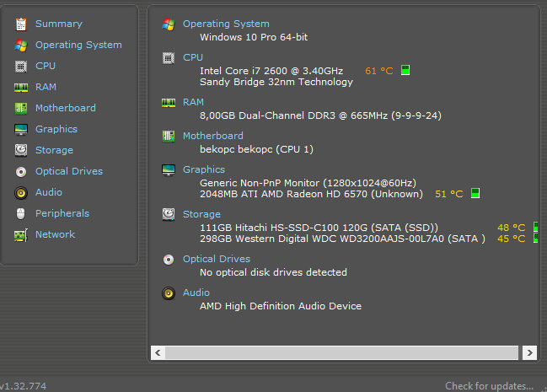This screenshot has width=547, height=392.
Task: Click the Storage disk icon in summary panel
Action: [169, 214]
